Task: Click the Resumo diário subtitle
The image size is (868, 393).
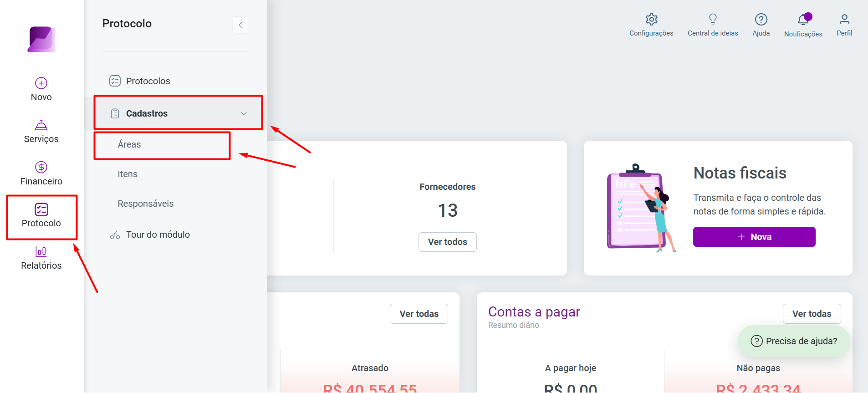Action: tap(514, 325)
